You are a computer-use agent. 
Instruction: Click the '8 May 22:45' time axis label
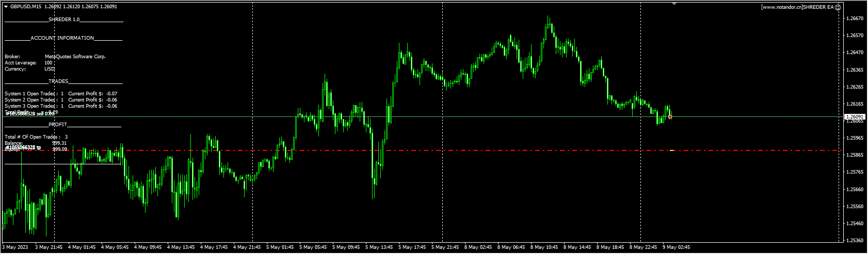(643, 247)
